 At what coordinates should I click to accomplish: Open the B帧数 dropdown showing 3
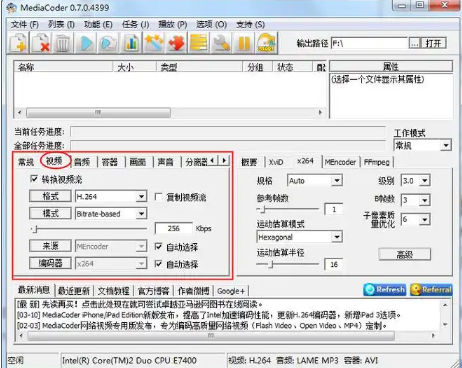click(x=425, y=200)
